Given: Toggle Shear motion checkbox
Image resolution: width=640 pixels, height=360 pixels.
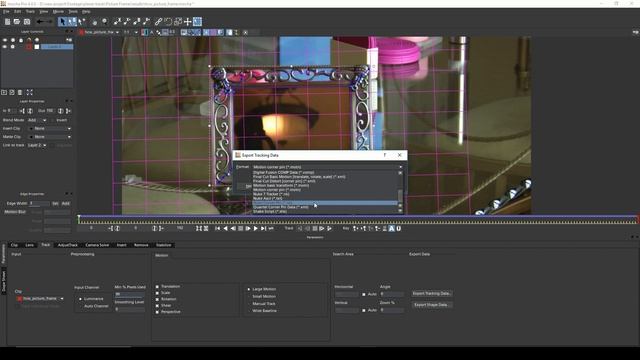Looking at the screenshot, I should [x=157, y=306].
